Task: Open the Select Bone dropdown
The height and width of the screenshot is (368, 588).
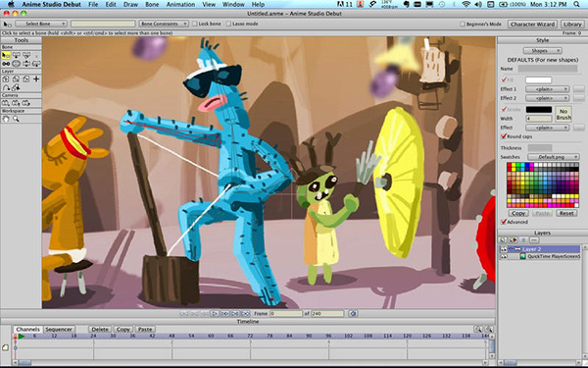Action: 41,24
